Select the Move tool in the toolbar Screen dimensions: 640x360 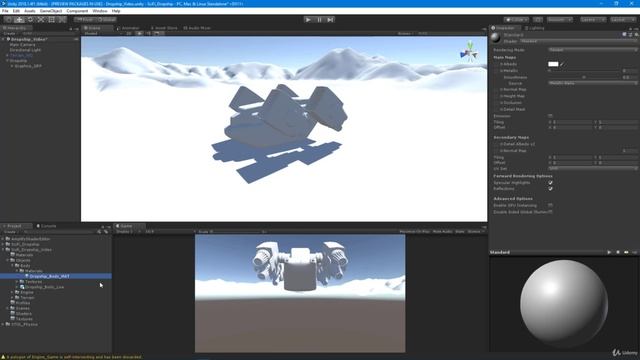19,20
